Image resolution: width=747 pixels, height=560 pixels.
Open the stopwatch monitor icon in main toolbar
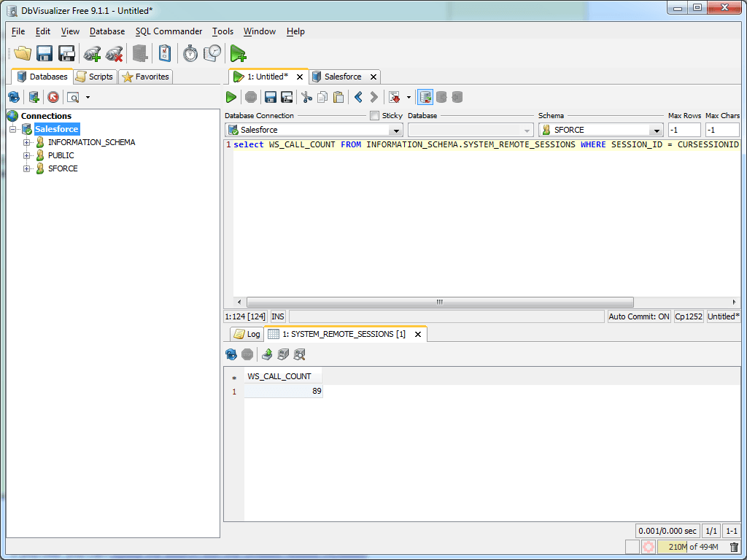[190, 53]
